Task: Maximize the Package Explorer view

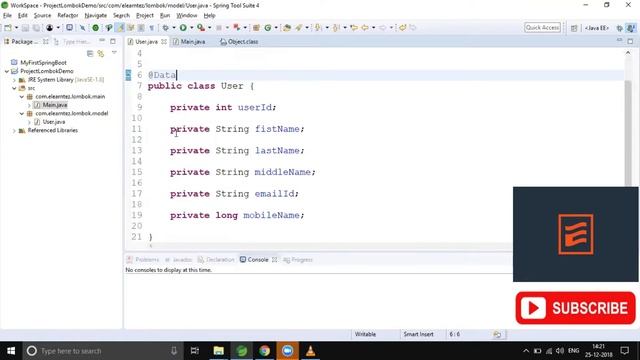Action: 113,41
